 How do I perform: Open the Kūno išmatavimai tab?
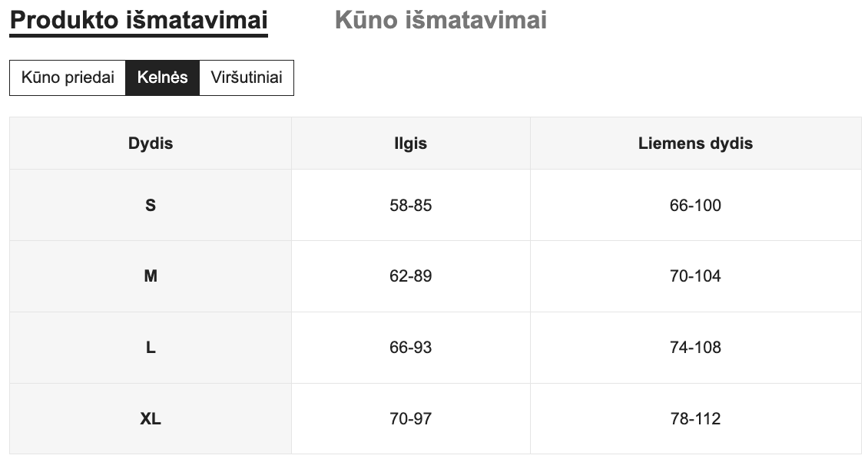[x=441, y=21]
